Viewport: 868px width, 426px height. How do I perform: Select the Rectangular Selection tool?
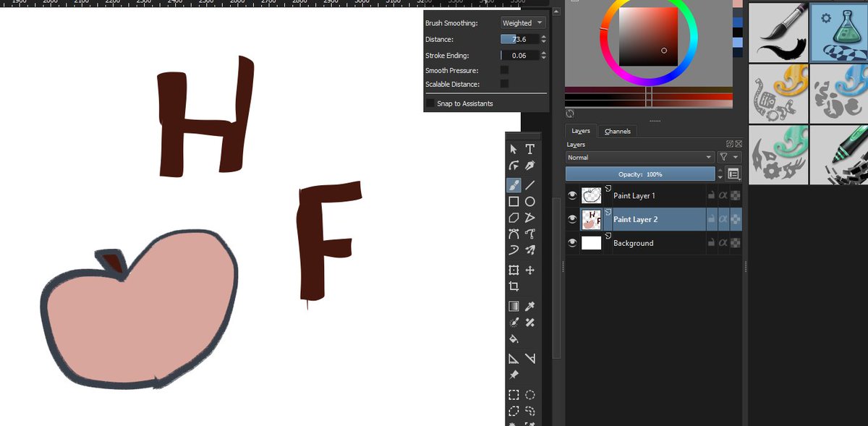(x=514, y=395)
